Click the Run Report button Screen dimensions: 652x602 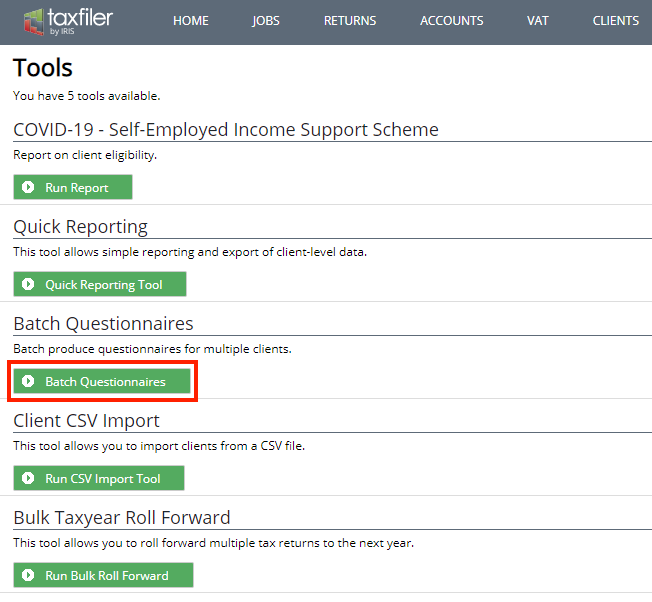coord(73,187)
